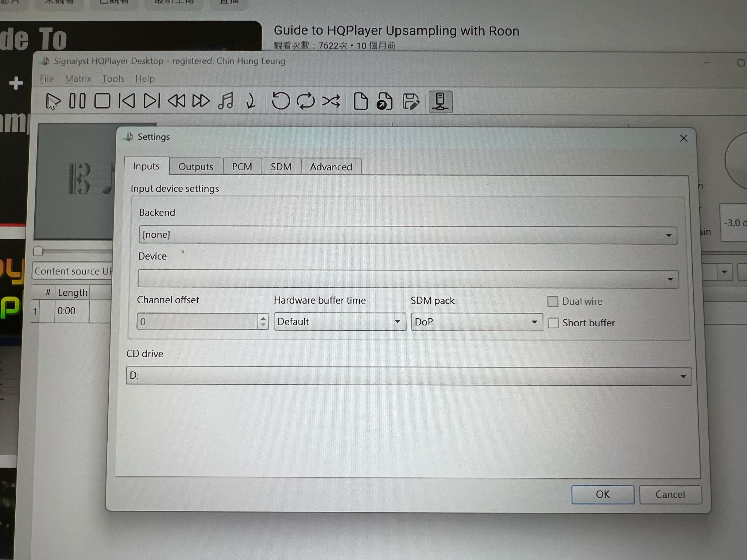The height and width of the screenshot is (560, 747).
Task: Open the Help menu
Action: pyautogui.click(x=145, y=79)
